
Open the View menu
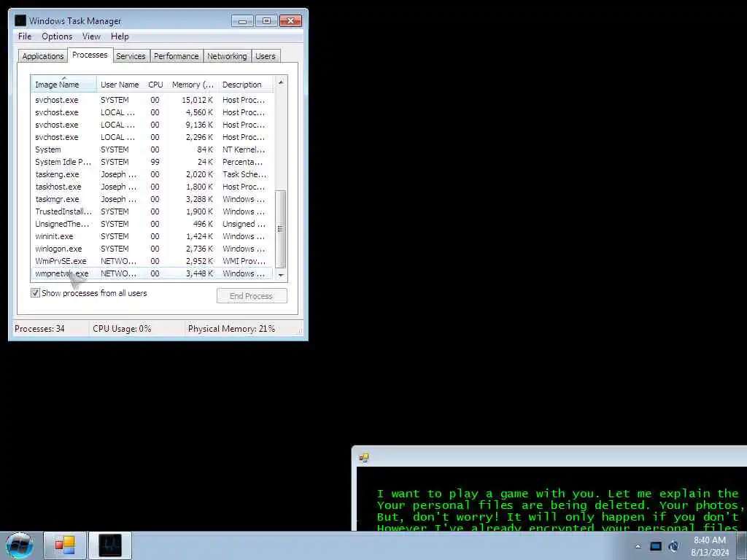tap(91, 36)
